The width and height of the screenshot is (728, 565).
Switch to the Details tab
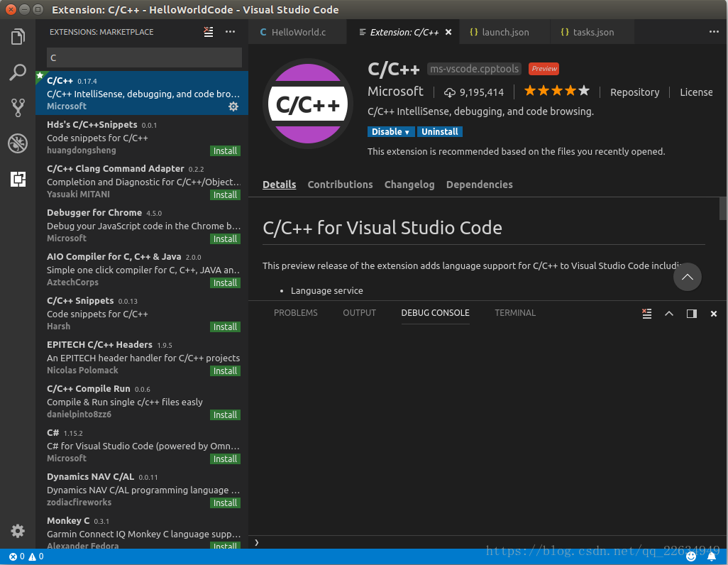(279, 185)
